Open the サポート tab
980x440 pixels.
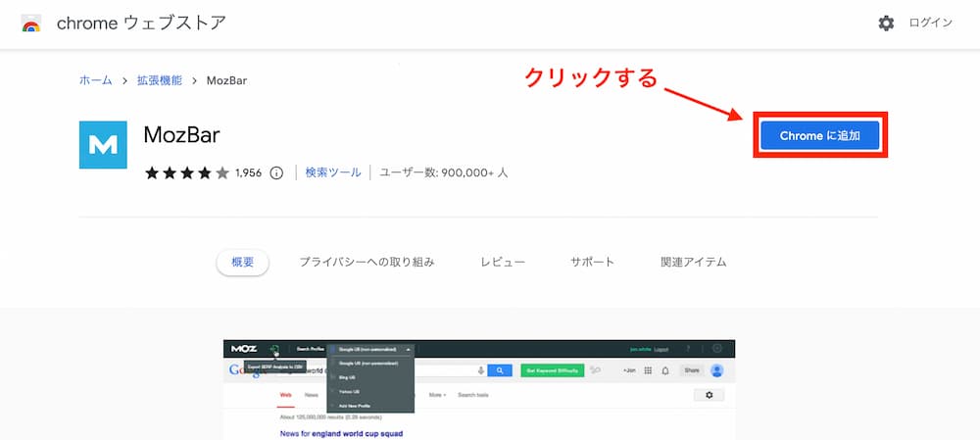pyautogui.click(x=593, y=263)
